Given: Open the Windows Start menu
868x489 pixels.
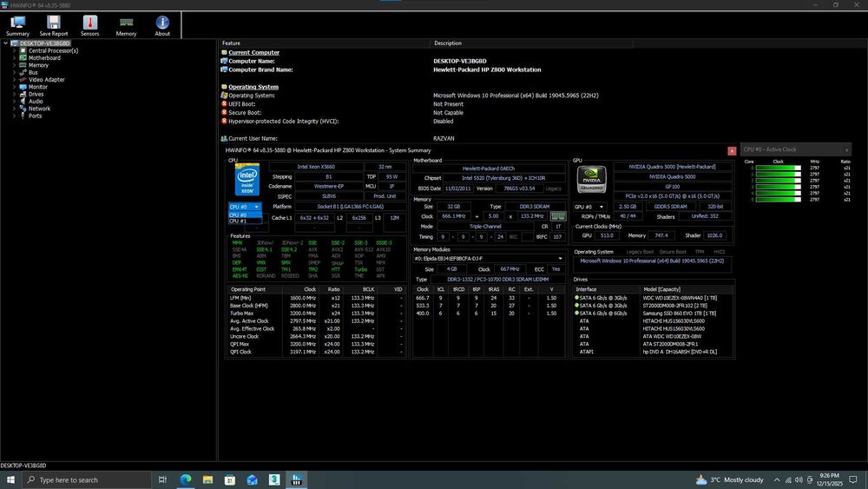Looking at the screenshot, I should [10, 479].
